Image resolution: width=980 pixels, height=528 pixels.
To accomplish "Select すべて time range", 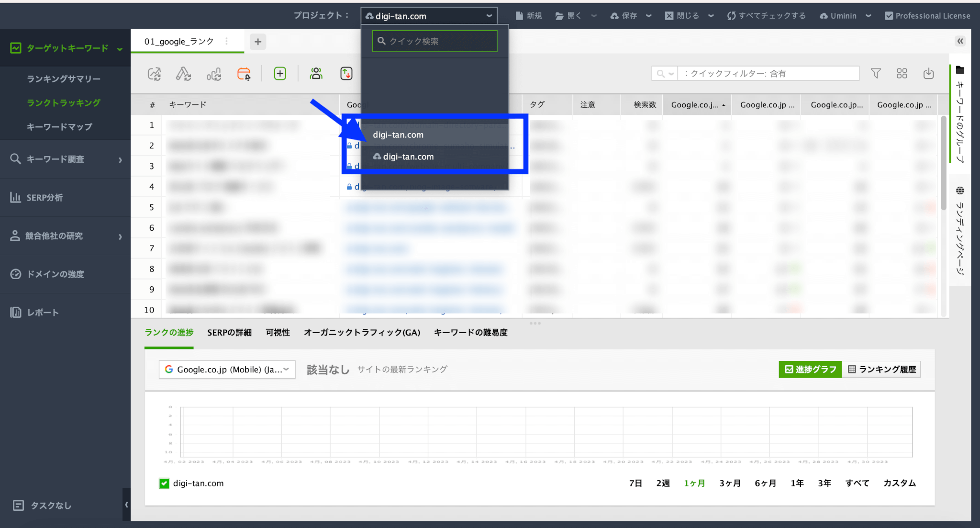I will (857, 483).
